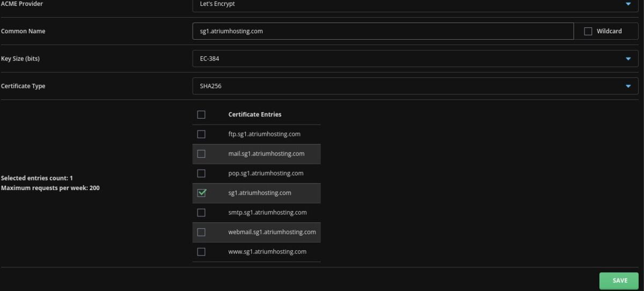Toggle the select-all Certificate Entries checkbox
Screen dimensions: 644x291
point(201,114)
